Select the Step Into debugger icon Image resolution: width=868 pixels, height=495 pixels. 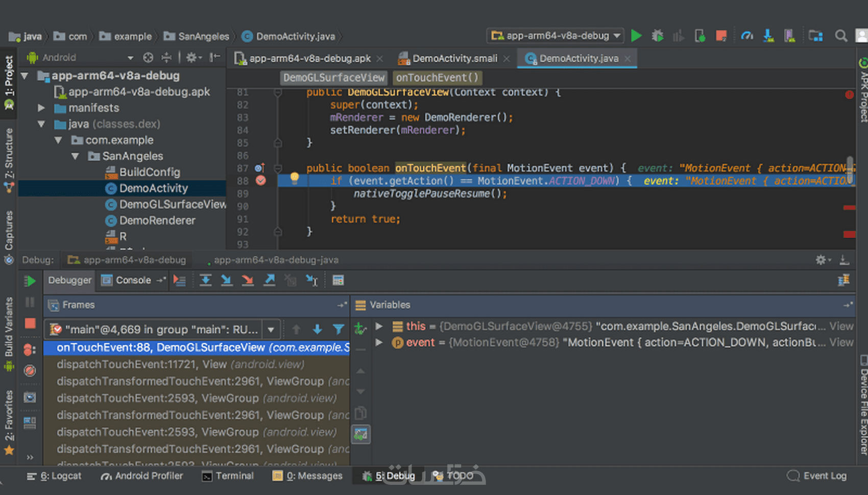(x=227, y=280)
